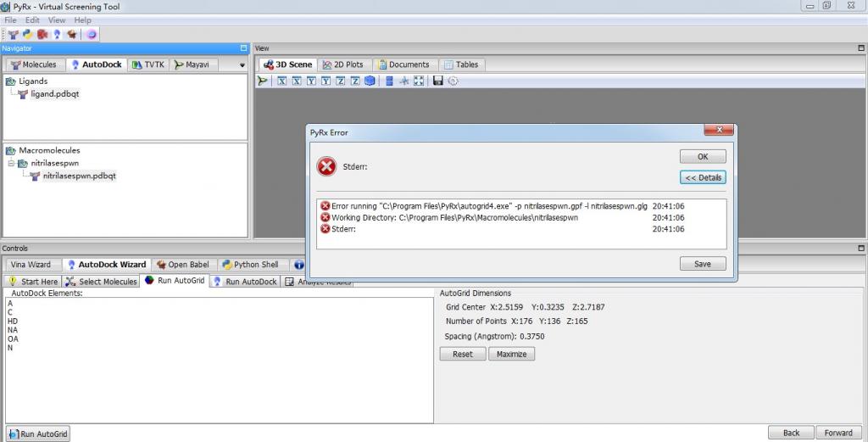Viewport: 868px width, 442px height.
Task: Click the Reset grid button
Action: (463, 354)
